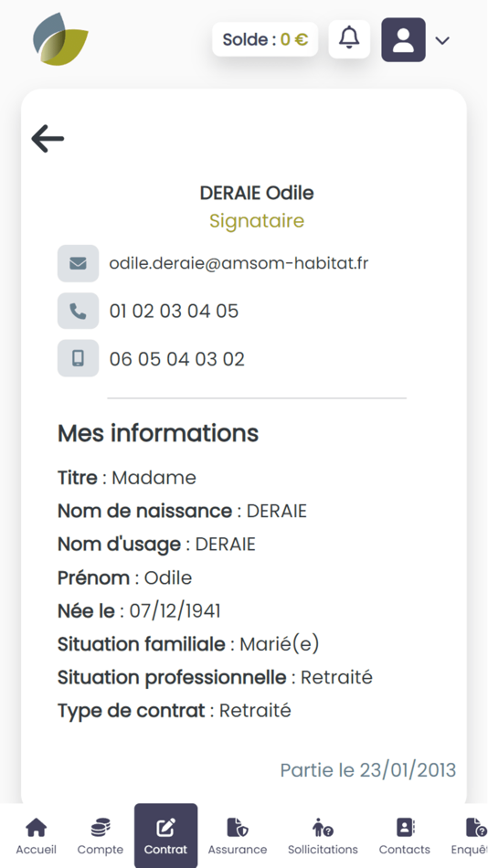Select phone number 01 02 03 04 05
The width and height of the screenshot is (488, 868).
174,311
